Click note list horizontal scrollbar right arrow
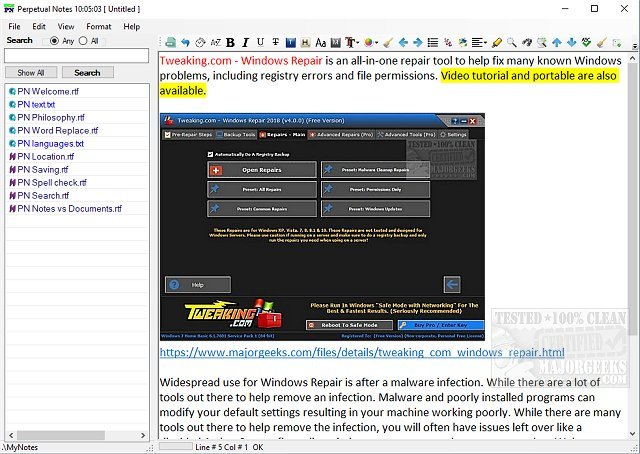The width and height of the screenshot is (640, 454). tap(143, 435)
